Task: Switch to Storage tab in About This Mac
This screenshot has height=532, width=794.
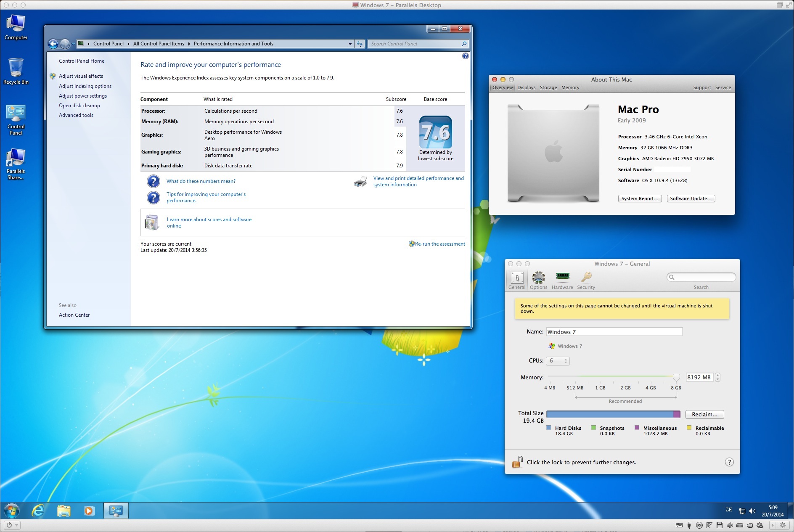Action: click(x=548, y=87)
